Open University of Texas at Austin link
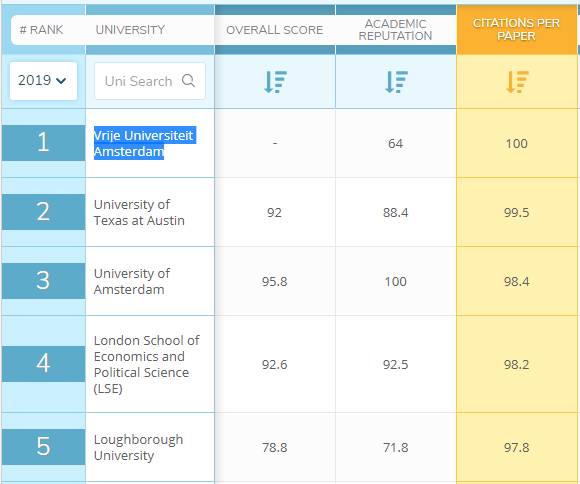 (x=139, y=212)
